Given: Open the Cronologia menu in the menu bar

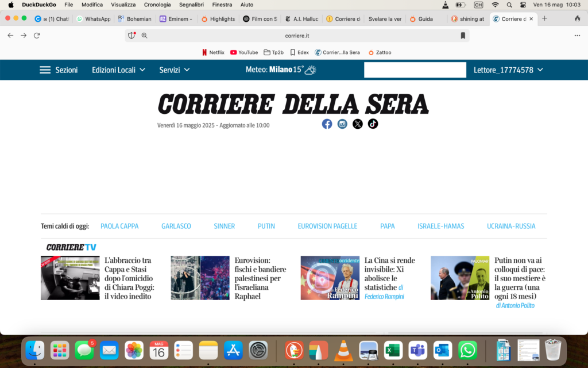Looking at the screenshot, I should (157, 5).
